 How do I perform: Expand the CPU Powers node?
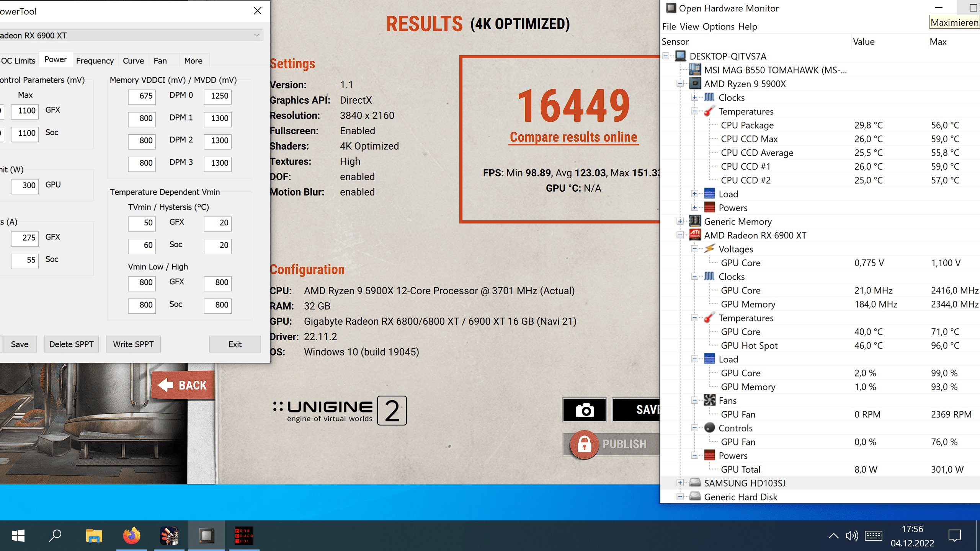pos(694,208)
